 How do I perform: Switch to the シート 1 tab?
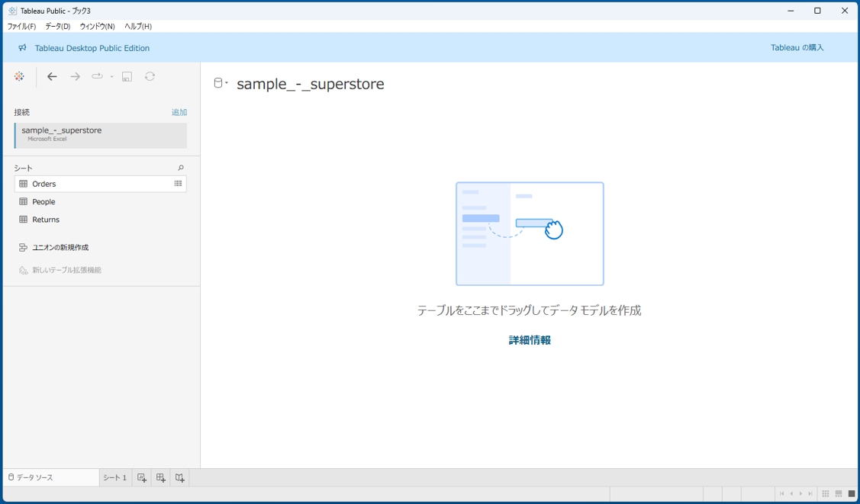(114, 478)
